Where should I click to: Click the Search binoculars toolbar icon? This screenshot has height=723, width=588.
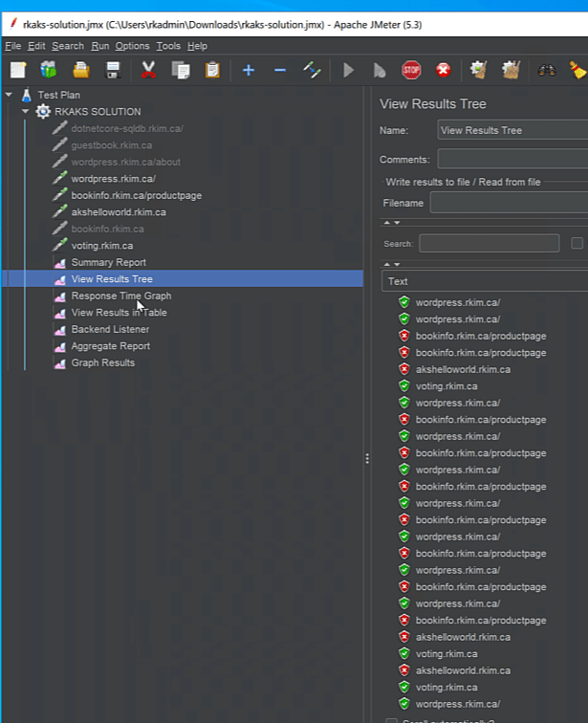(x=546, y=70)
